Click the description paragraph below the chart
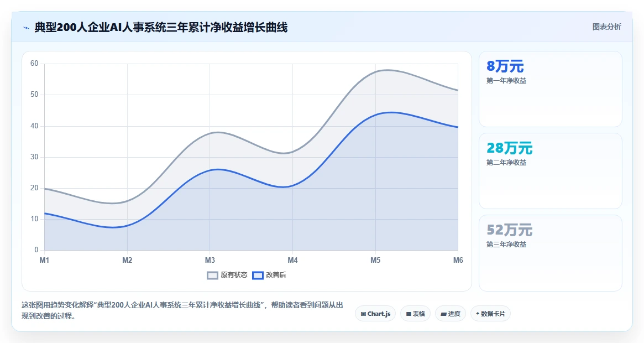The height and width of the screenshot is (343, 644). 182,310
